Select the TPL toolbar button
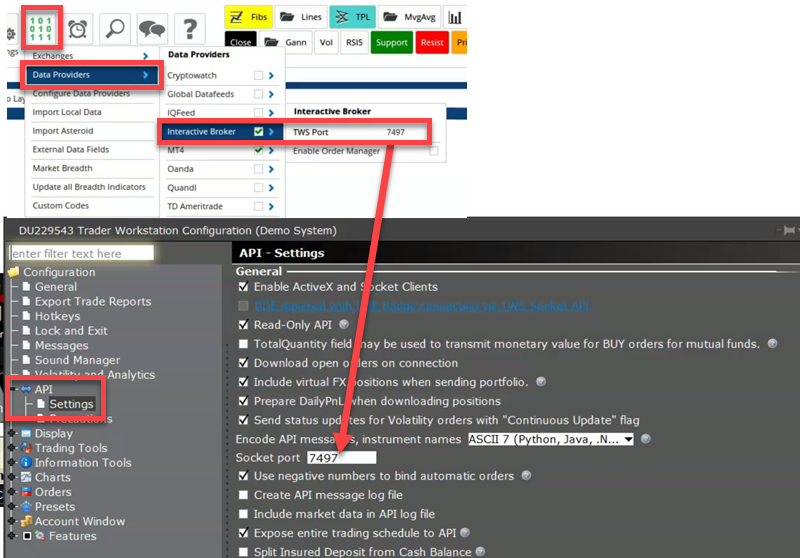 point(353,17)
